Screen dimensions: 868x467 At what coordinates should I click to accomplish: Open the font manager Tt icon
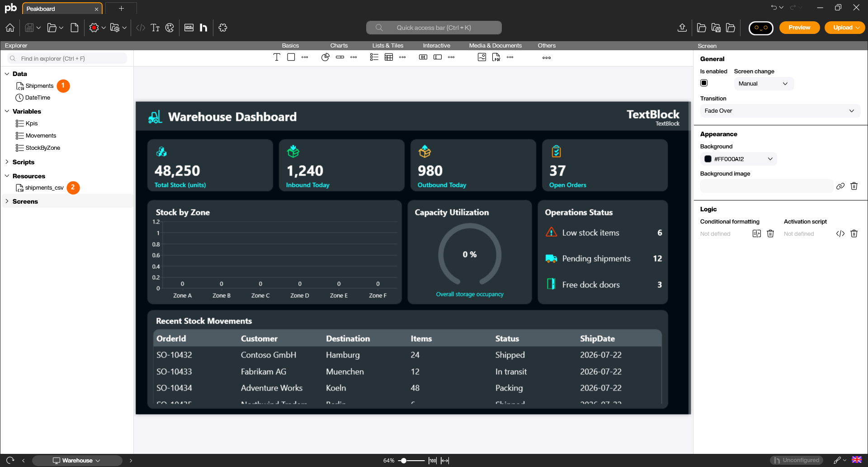[x=155, y=28]
